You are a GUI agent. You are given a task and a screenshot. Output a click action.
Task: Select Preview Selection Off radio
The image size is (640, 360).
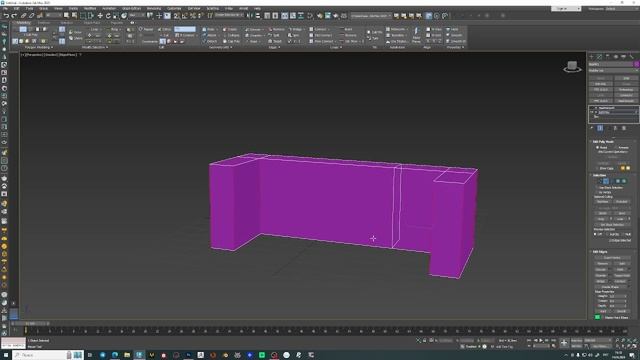(596, 234)
